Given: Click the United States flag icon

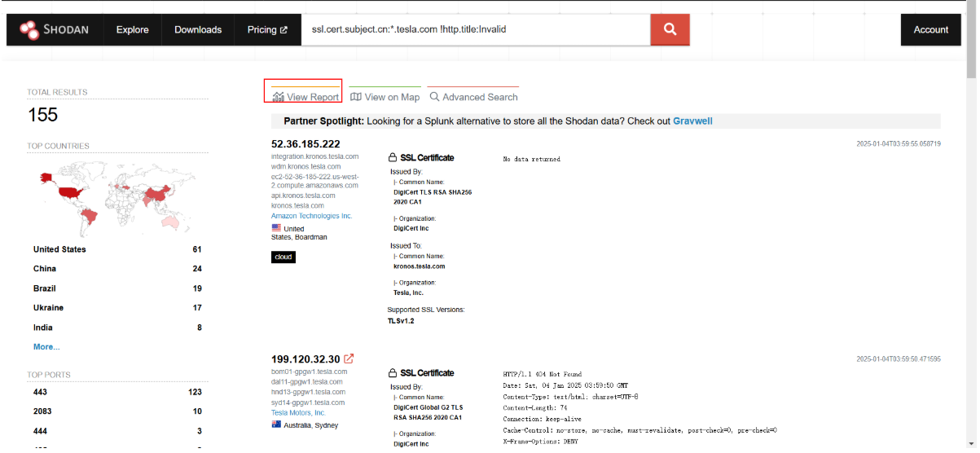Looking at the screenshot, I should [276, 228].
